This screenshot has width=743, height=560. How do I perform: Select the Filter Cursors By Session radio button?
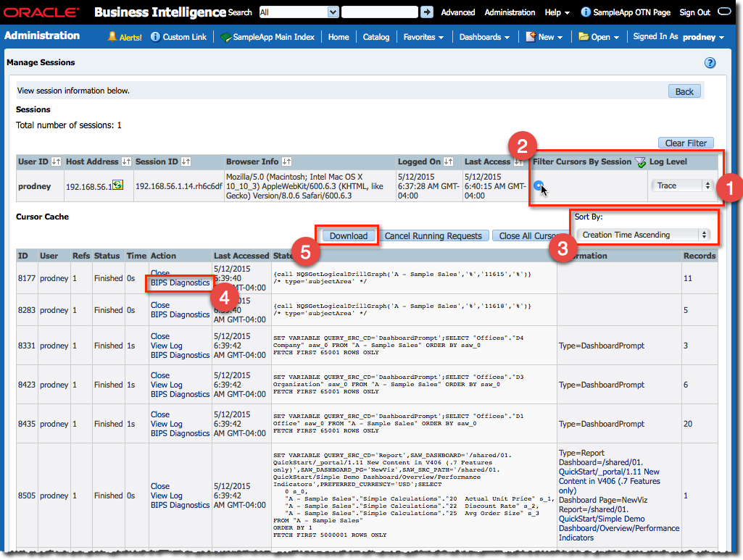click(x=538, y=186)
